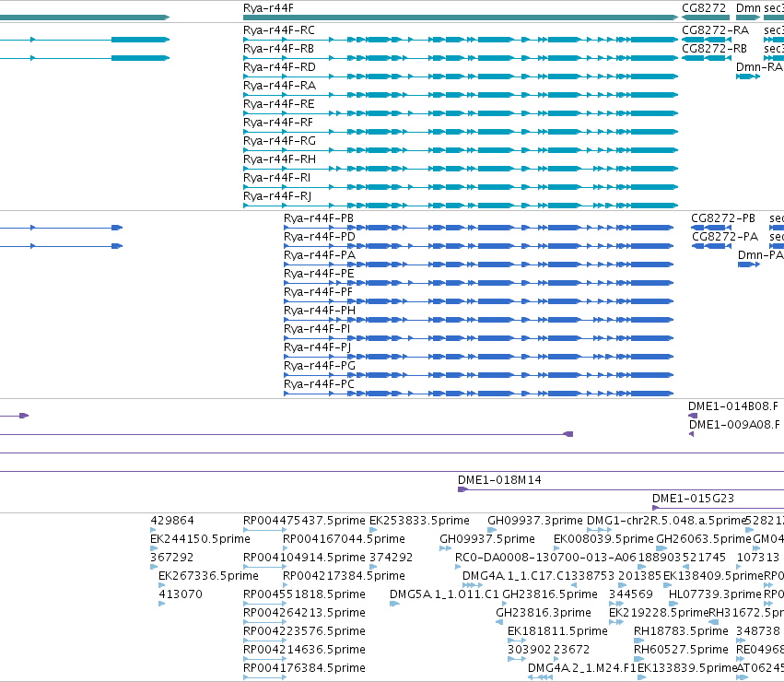Click the Rya-r44F-PJ protein label

(317, 347)
